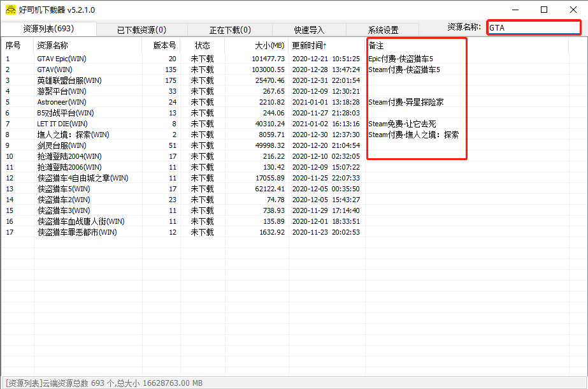Click size value 103000.55

click(x=268, y=70)
